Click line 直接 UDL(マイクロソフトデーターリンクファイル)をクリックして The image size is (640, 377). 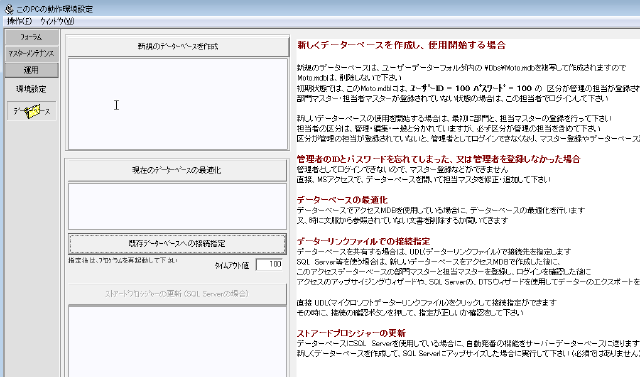coord(427,302)
